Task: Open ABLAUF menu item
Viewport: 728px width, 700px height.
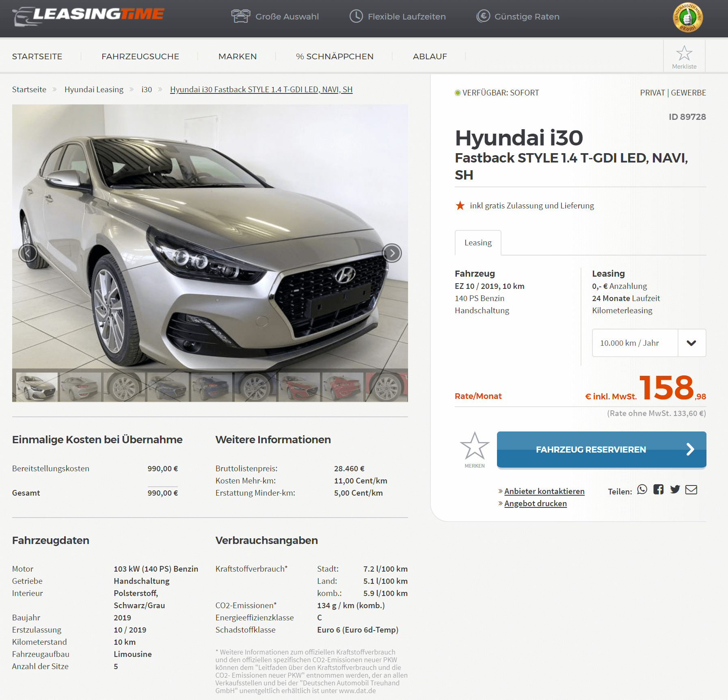Action: click(430, 56)
